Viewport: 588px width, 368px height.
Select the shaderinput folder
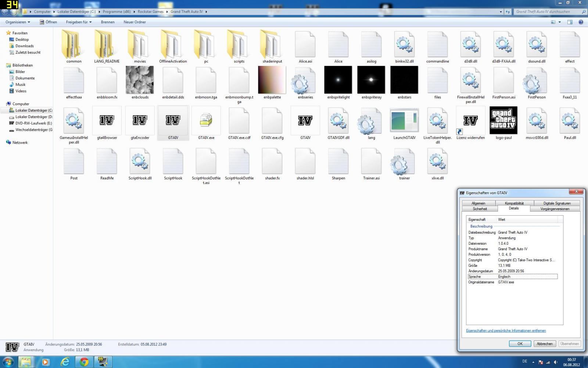272,44
